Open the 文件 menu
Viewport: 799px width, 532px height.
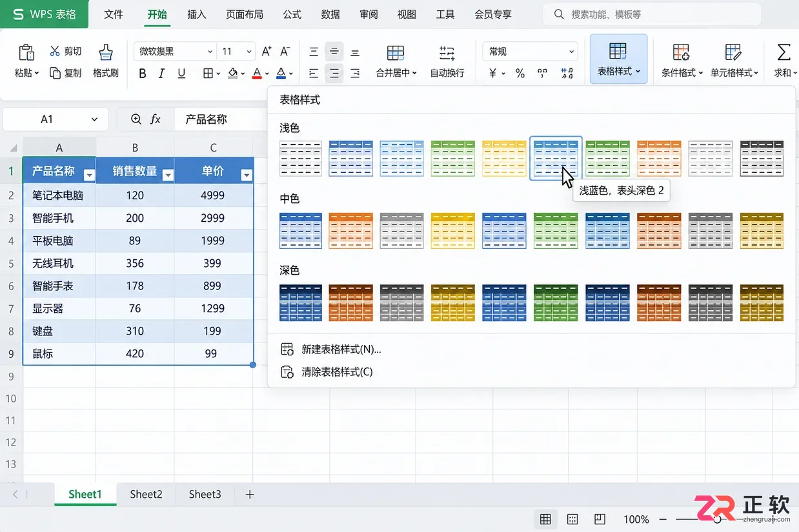[x=114, y=14]
